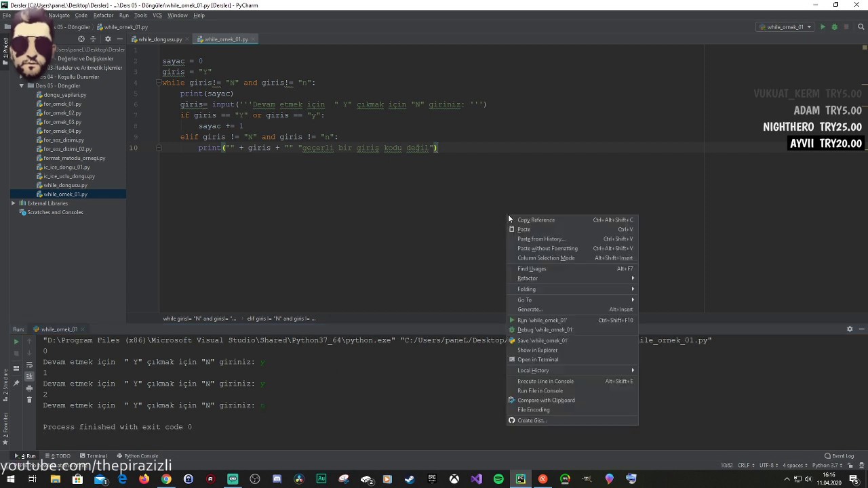Open the Terminal tool window tab
This screenshot has height=488, width=868.
coord(94,456)
